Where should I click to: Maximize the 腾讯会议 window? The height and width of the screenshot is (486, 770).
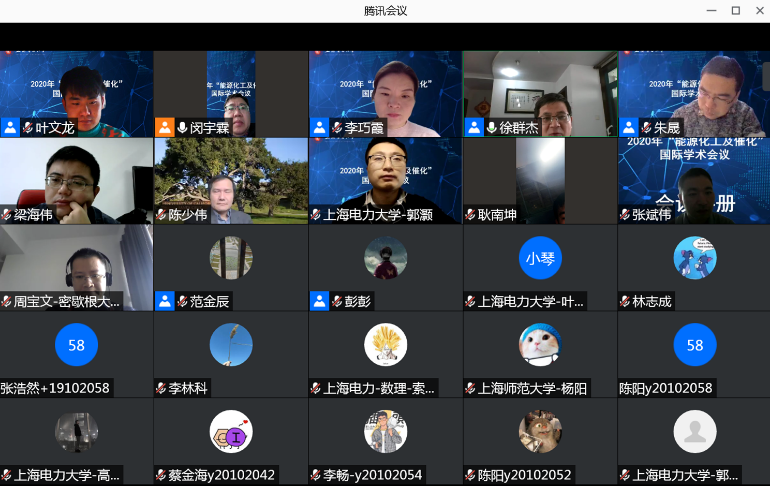tap(735, 11)
